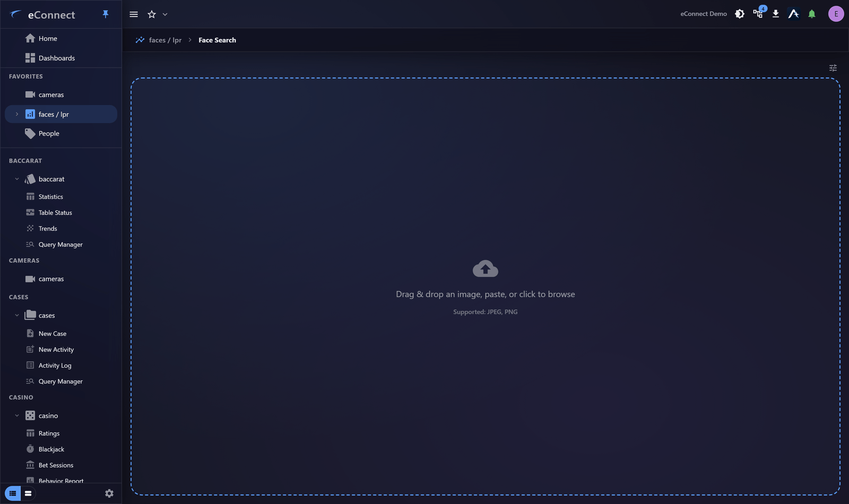Screen dimensions: 849x504
Task: Click eConnect Demo label
Action: point(704,14)
